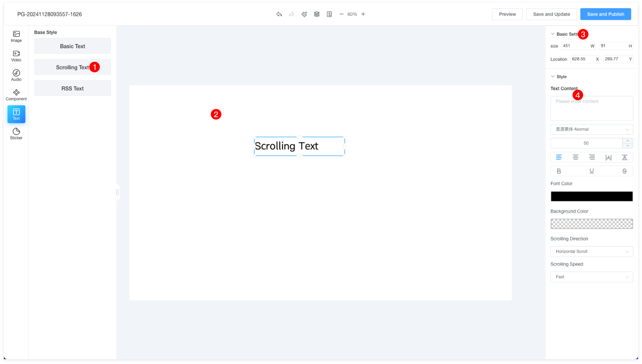
Task: Click the left panel collapse handle
Action: click(x=117, y=192)
